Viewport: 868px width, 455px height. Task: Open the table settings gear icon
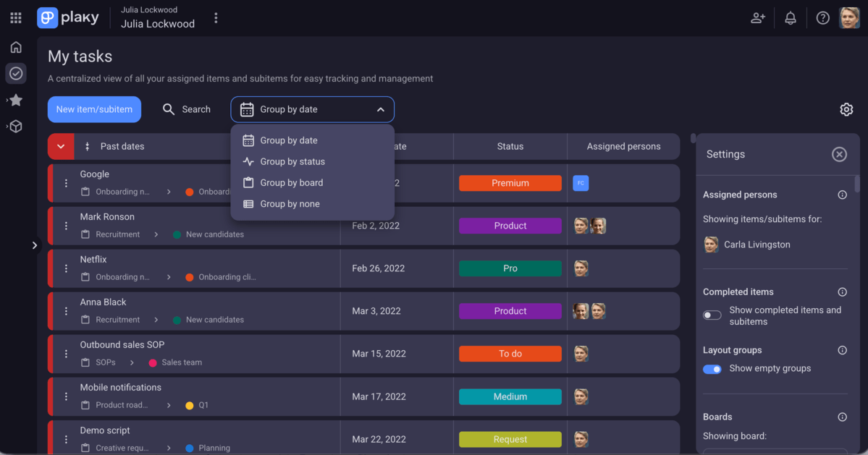(x=846, y=109)
